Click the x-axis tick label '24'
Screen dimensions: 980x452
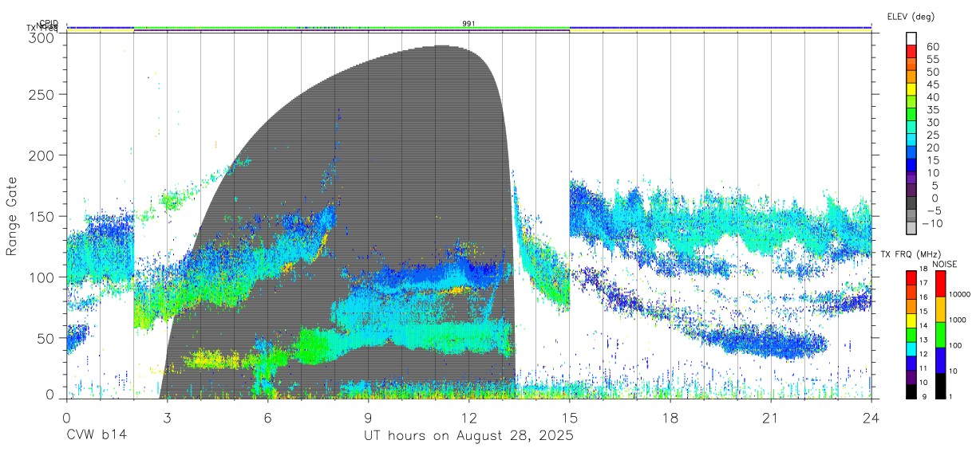871,418
